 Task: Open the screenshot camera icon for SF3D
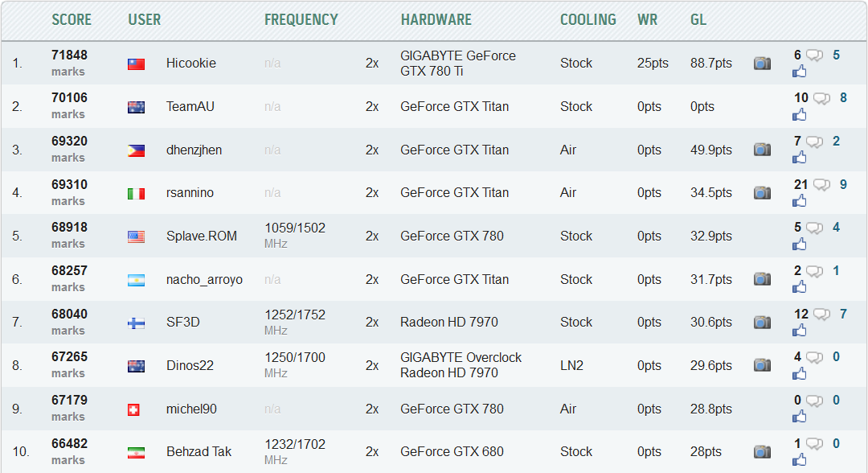point(762,323)
